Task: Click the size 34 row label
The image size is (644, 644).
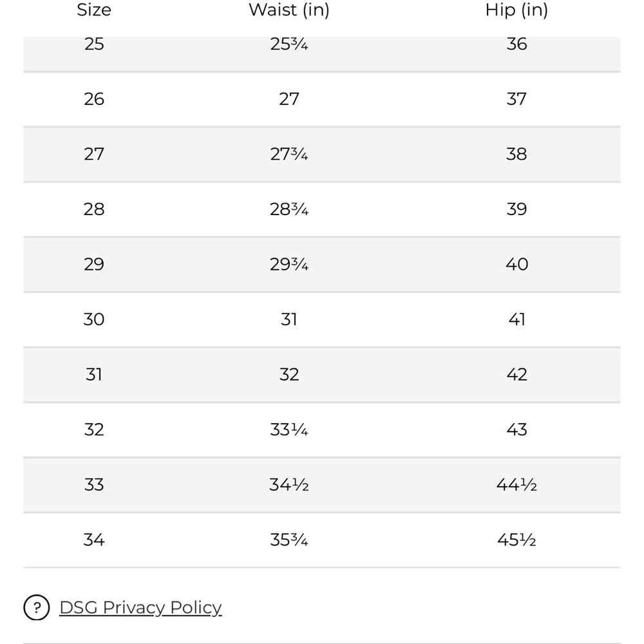Action: (94, 540)
